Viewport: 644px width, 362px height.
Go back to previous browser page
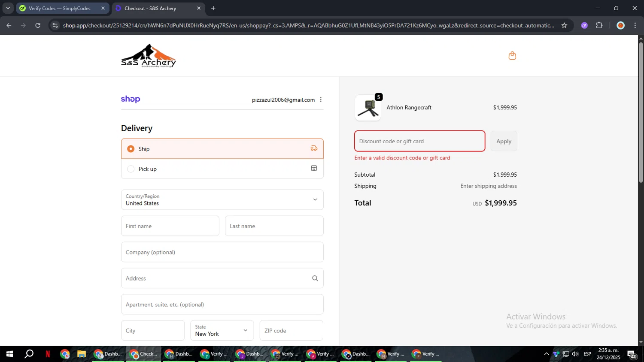(9, 25)
